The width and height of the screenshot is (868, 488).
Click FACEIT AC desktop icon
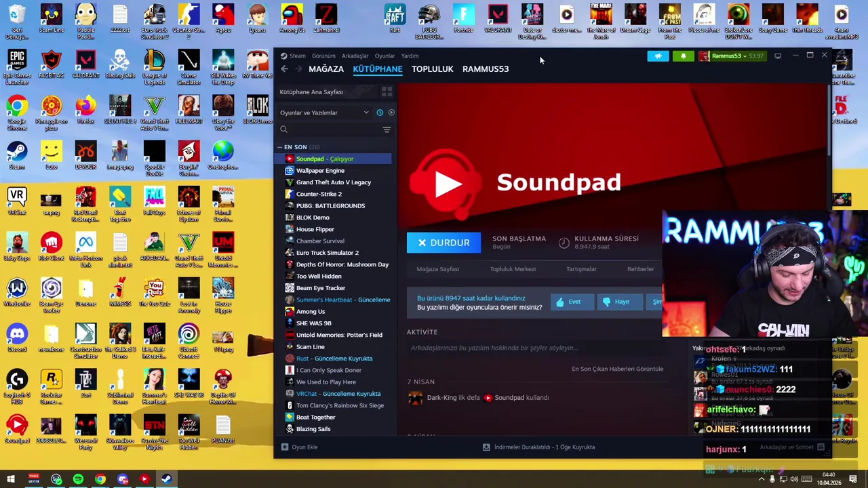[x=52, y=64]
